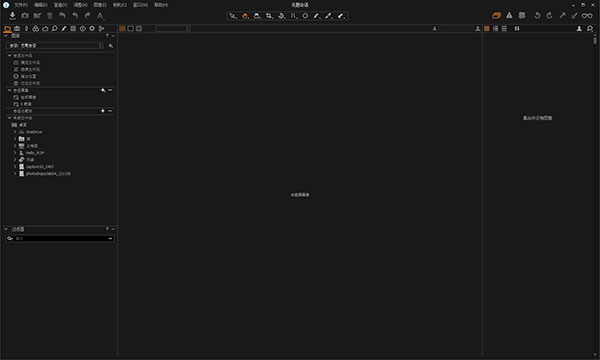
Task: Switch viewer to orange multi view mode
Action: coord(122,29)
